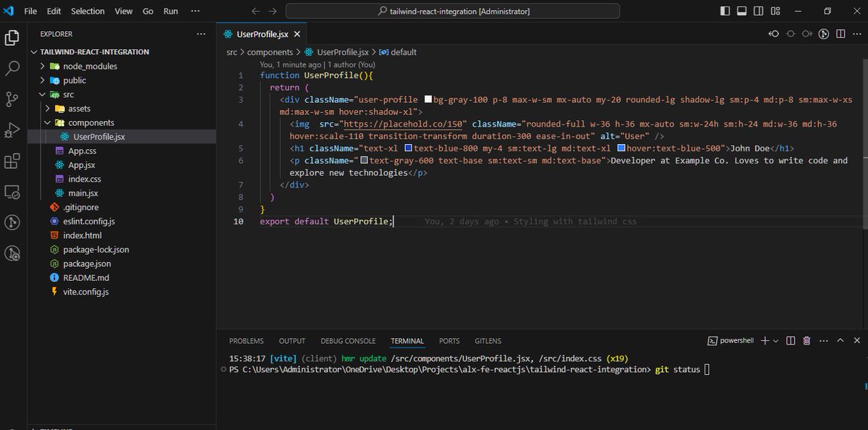The width and height of the screenshot is (868, 430).
Task: Split the editor to the right
Action: coord(839,34)
